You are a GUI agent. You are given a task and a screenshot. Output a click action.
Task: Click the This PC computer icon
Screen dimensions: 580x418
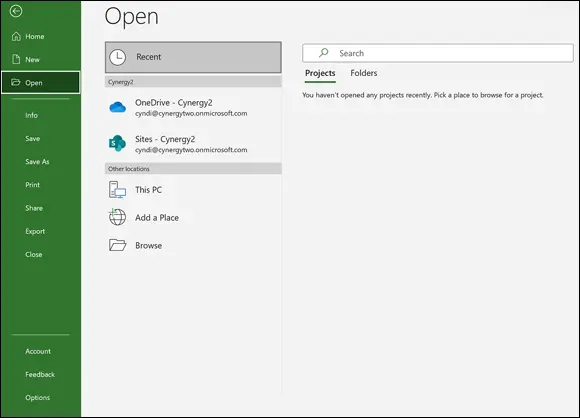point(117,190)
